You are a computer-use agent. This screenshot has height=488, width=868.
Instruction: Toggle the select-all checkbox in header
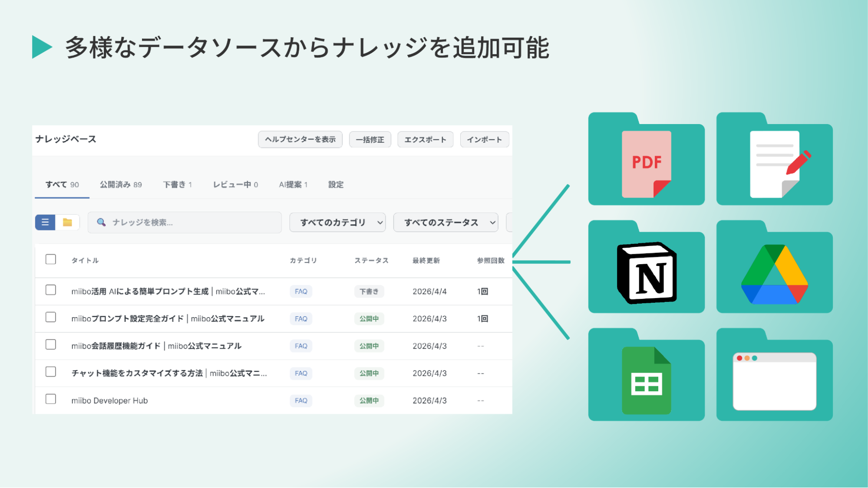pos(51,259)
